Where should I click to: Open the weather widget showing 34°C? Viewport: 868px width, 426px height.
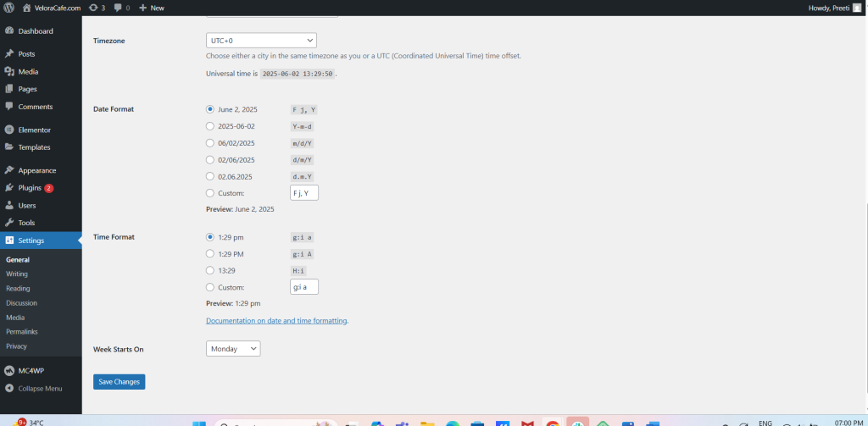[29, 422]
